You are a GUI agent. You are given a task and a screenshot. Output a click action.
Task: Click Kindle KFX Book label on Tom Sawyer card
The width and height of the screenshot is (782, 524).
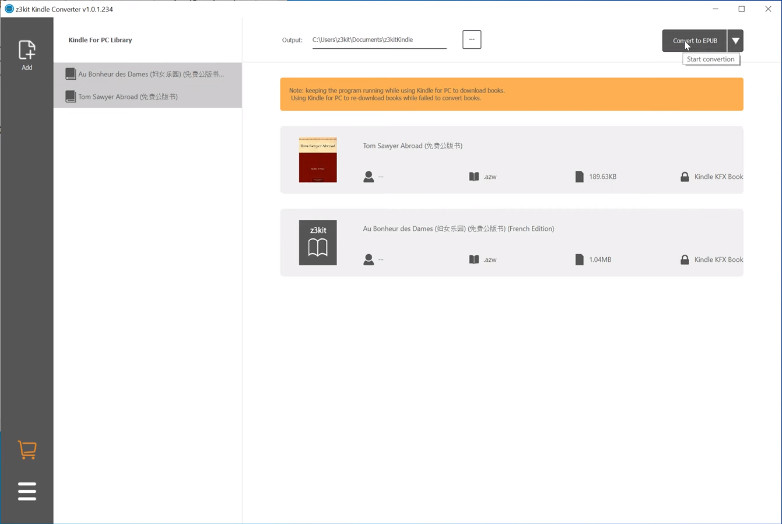point(718,176)
